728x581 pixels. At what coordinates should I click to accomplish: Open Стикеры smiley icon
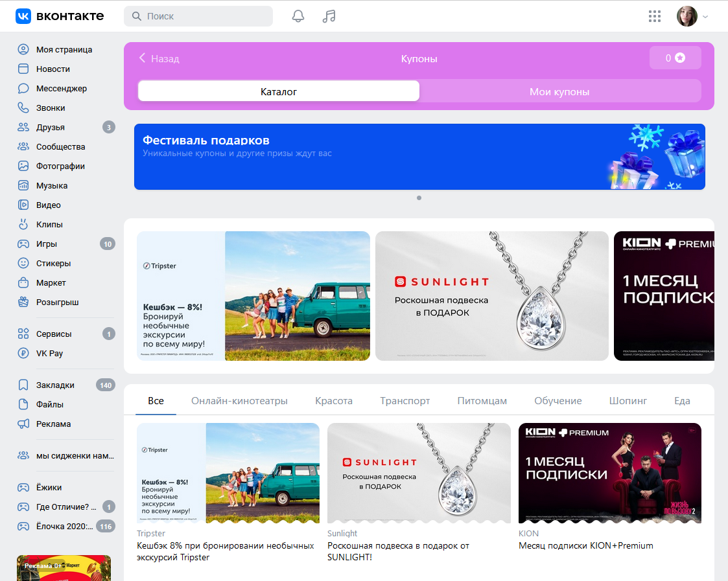click(x=23, y=263)
